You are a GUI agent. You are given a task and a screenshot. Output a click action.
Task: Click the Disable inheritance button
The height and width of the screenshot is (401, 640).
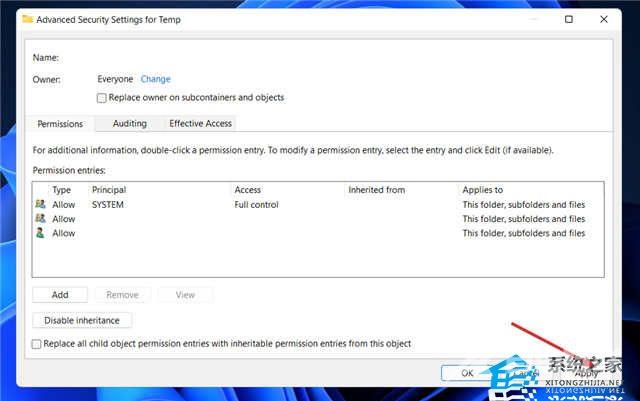point(82,320)
